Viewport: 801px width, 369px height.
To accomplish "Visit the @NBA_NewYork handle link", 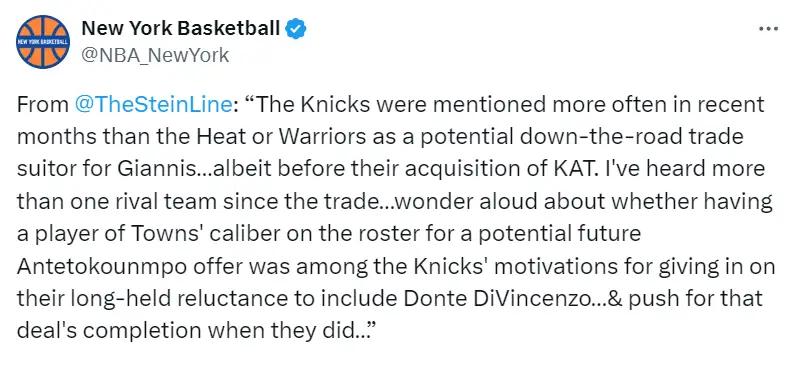I will 155,55.
